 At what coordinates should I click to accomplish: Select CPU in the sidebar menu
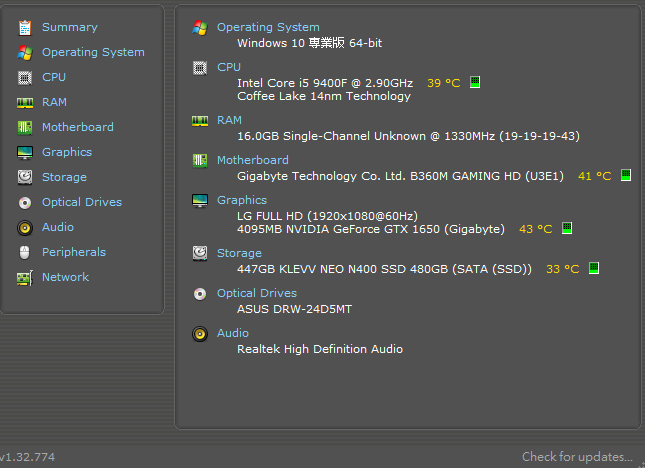pos(54,77)
